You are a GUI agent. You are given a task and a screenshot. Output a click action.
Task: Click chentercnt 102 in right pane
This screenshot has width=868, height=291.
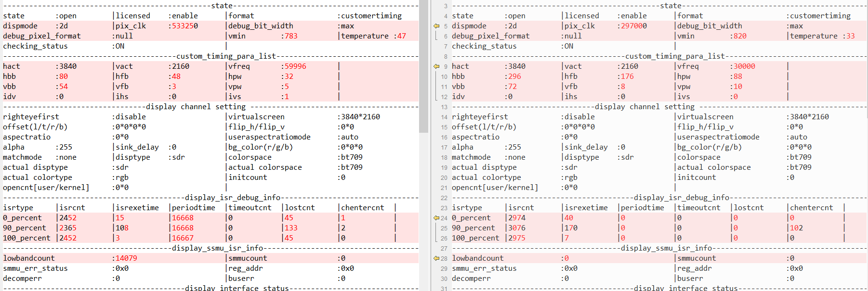[797, 228]
